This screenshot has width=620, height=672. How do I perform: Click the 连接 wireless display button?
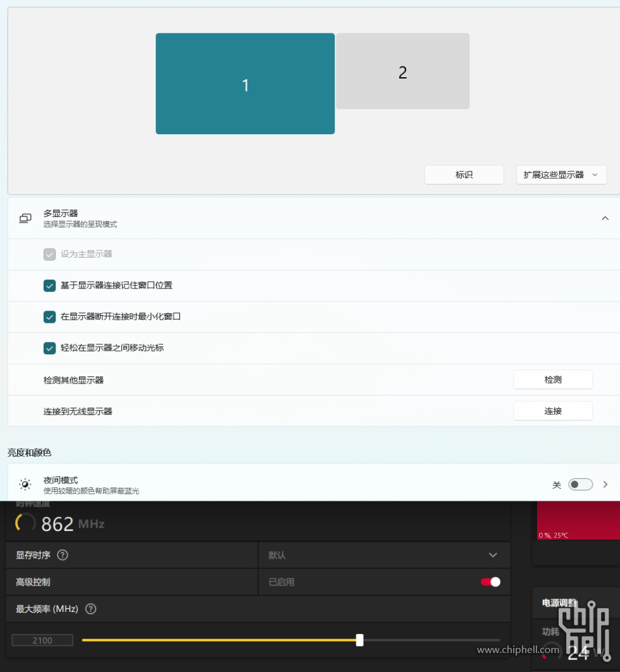click(553, 411)
